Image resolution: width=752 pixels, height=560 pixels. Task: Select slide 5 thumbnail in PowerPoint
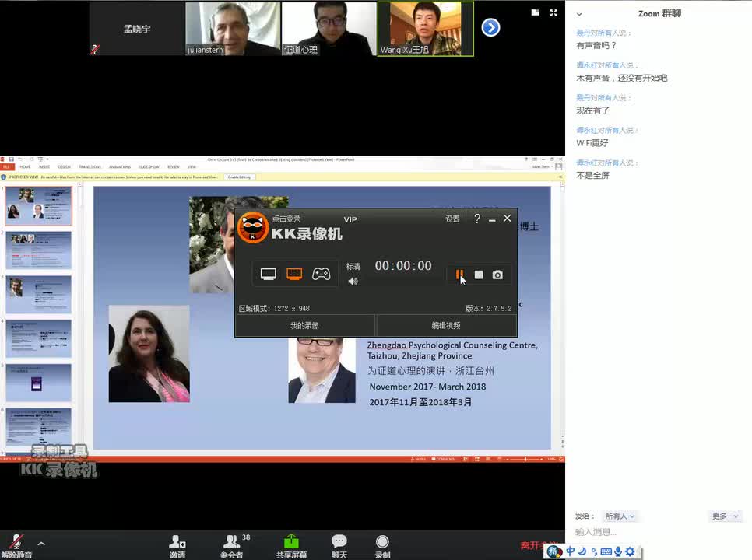tap(38, 382)
